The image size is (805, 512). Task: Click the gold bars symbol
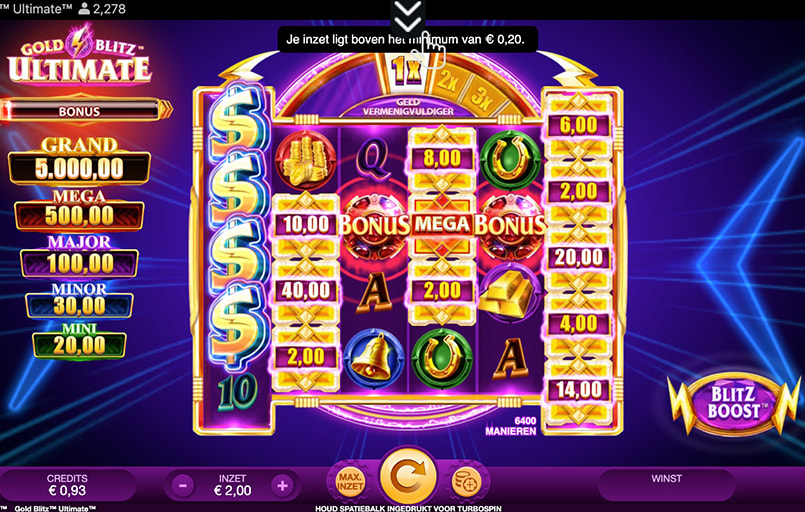coord(509,291)
